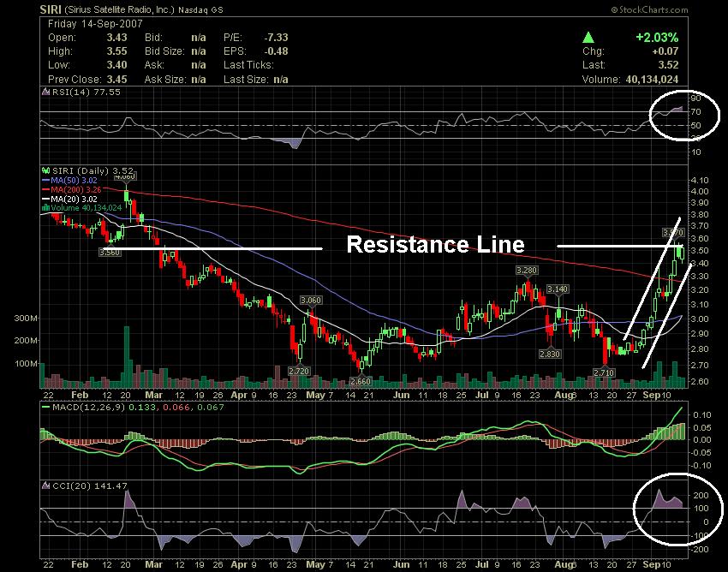The height and width of the screenshot is (572, 728).
Task: Click the "SIRI (Daily) 3.52" legend text
Action: click(92, 171)
